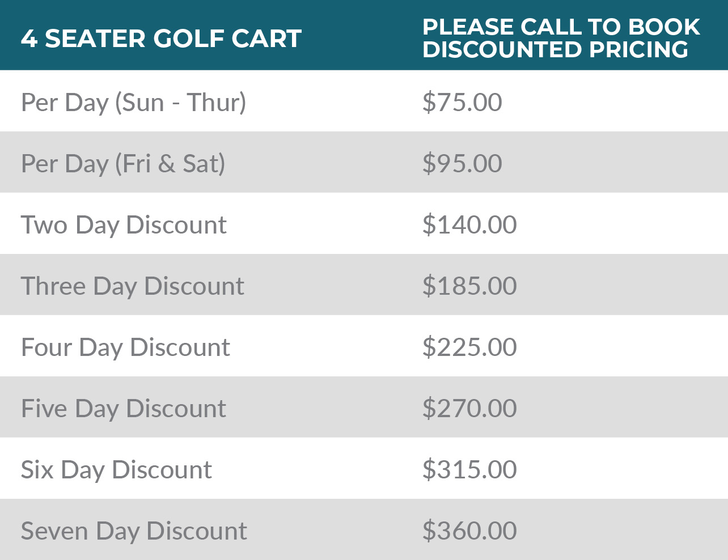The height and width of the screenshot is (560, 728).
Task: Select the Per Day (Fri & Sat) label
Action: click(x=123, y=164)
